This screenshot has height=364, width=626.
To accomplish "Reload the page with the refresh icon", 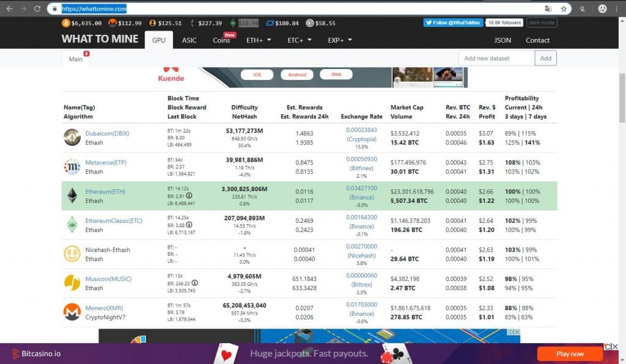I will coord(37,9).
